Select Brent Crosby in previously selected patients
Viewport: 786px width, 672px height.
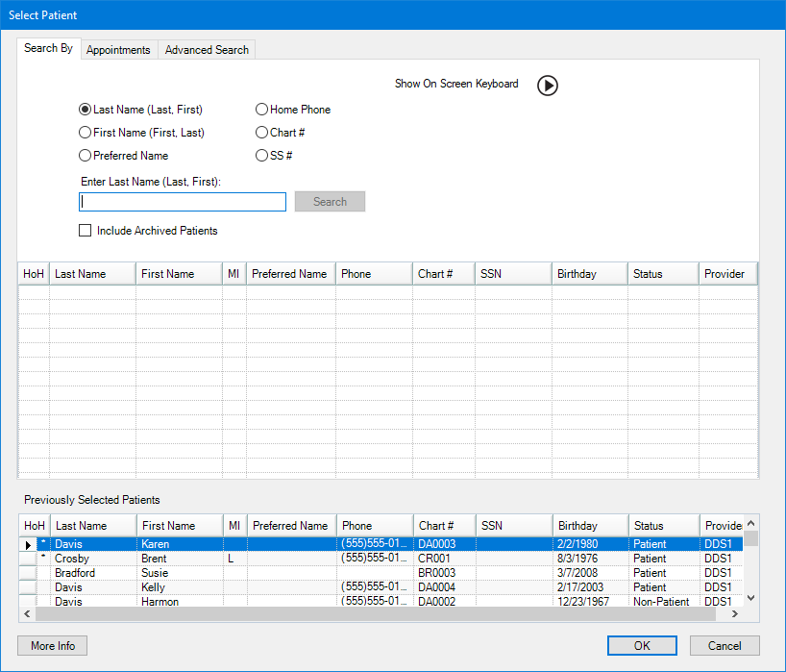pos(96,559)
